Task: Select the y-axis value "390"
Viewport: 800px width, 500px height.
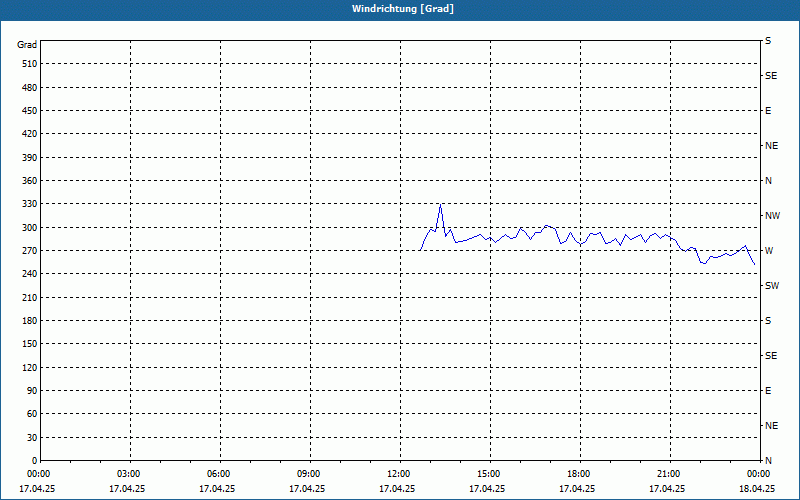Action: pyautogui.click(x=30, y=158)
